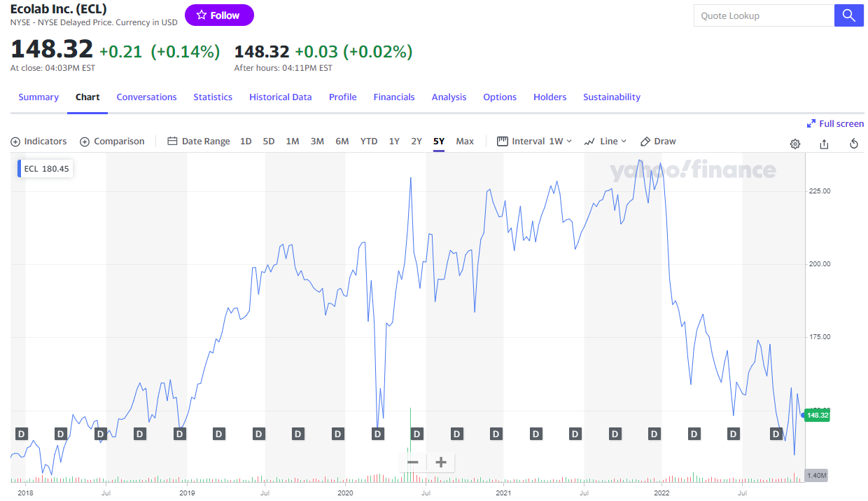The image size is (868, 501).
Task: Click the dividend marker at the 2020 dip
Action: coord(377,434)
